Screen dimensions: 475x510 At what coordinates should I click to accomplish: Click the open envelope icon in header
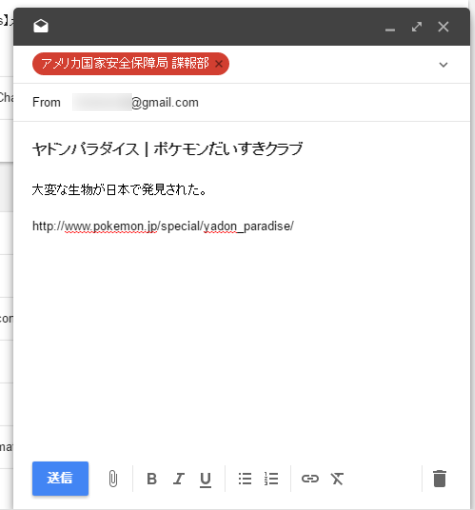[41, 26]
